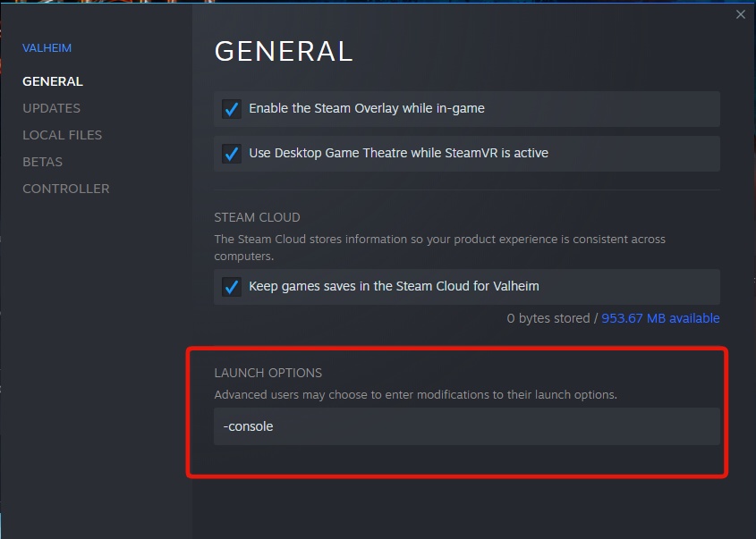
Task: Click the '0 bytes stored' text
Action: tap(548, 318)
